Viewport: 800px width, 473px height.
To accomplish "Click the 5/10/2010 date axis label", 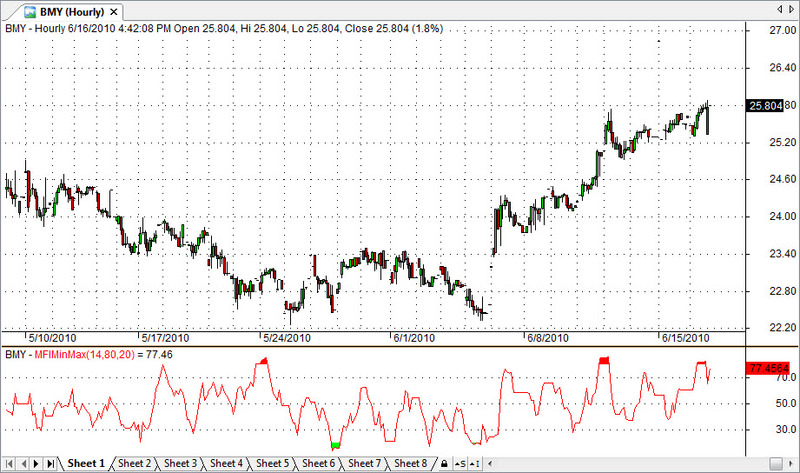I will coord(52,338).
